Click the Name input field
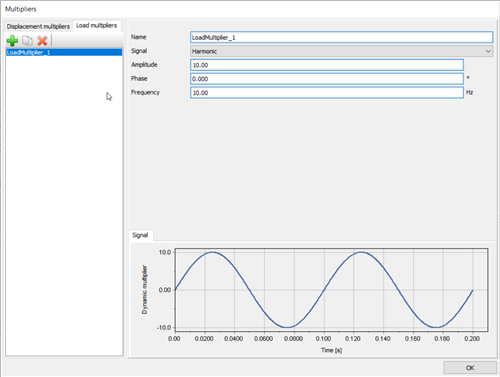 tap(341, 37)
